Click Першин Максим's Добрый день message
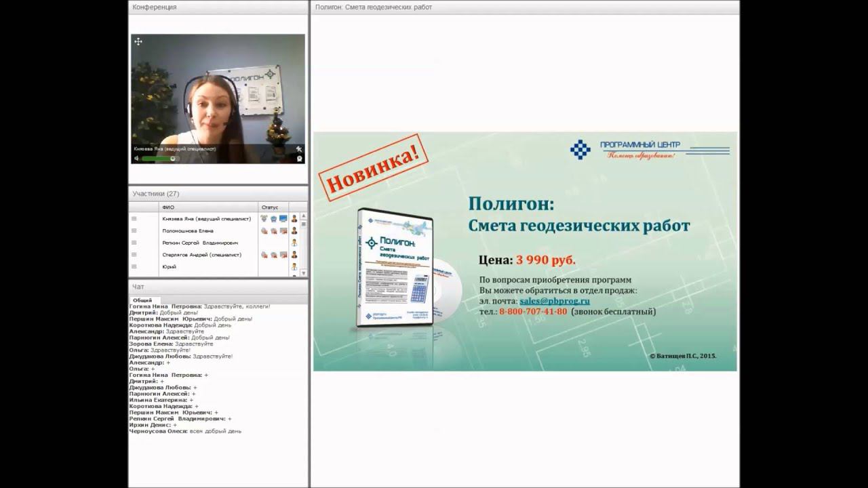Viewport: 868px width, 488px height. pyautogui.click(x=191, y=319)
